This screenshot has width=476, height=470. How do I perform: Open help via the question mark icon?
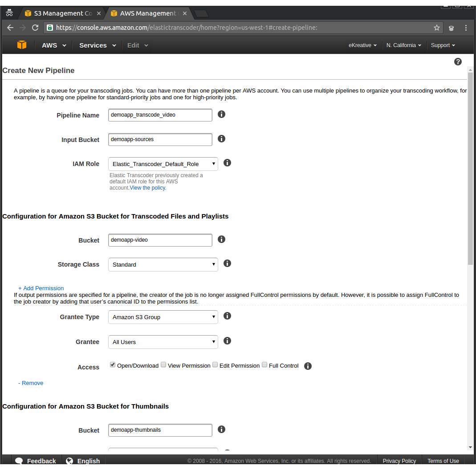pos(458,61)
